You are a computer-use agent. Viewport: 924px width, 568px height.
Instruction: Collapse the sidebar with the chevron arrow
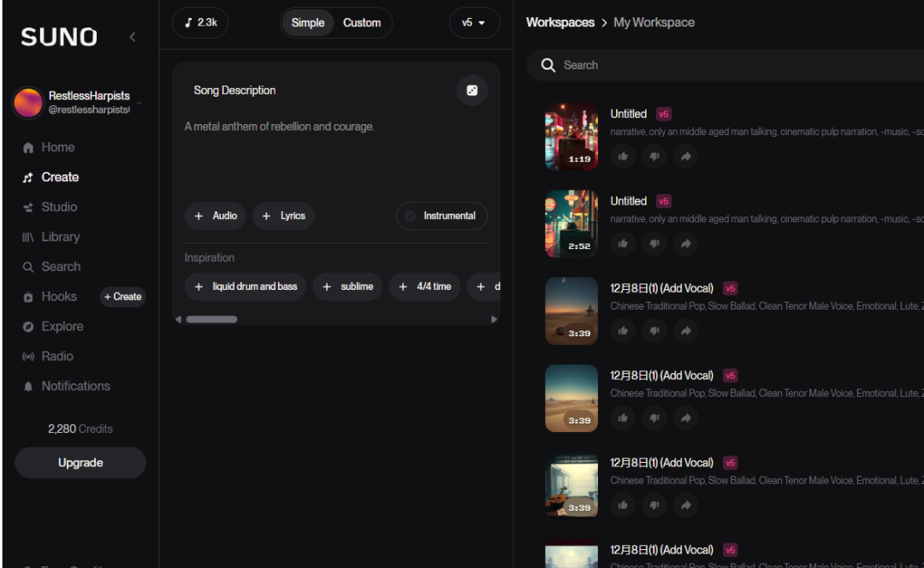[x=133, y=37]
